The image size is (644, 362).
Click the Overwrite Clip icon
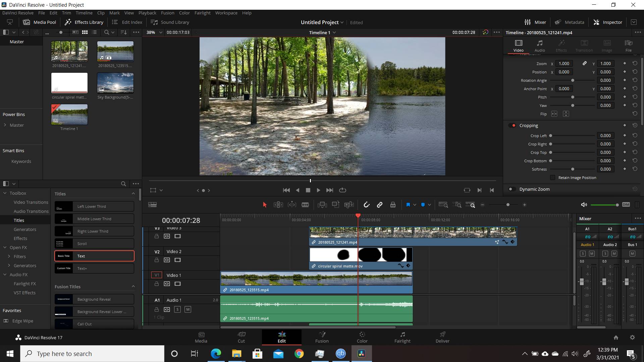pos(335,205)
